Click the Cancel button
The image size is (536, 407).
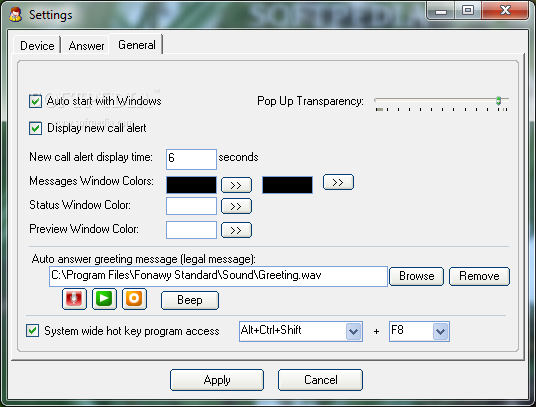pyautogui.click(x=320, y=380)
